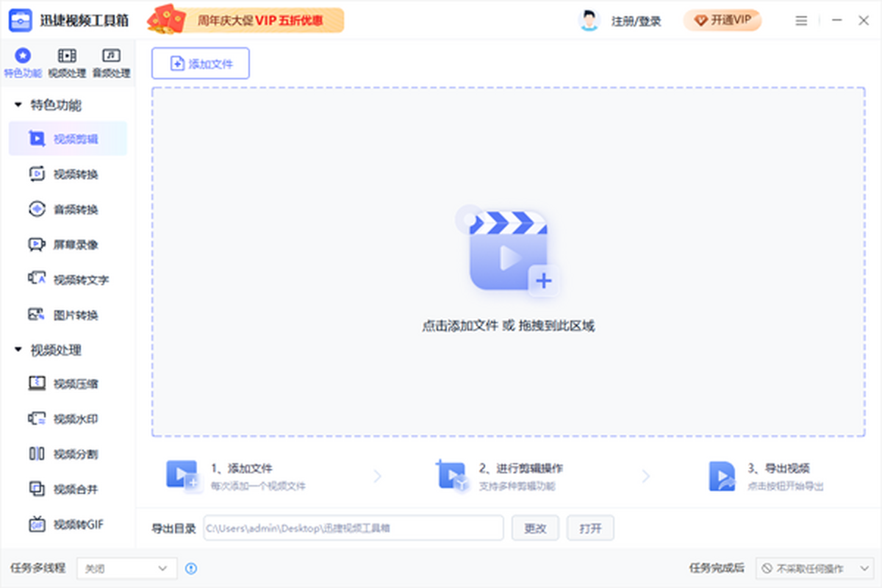Viewport: 882px width, 588px height.
Task: Open the 视频转换 converter tool
Action: pos(68,173)
